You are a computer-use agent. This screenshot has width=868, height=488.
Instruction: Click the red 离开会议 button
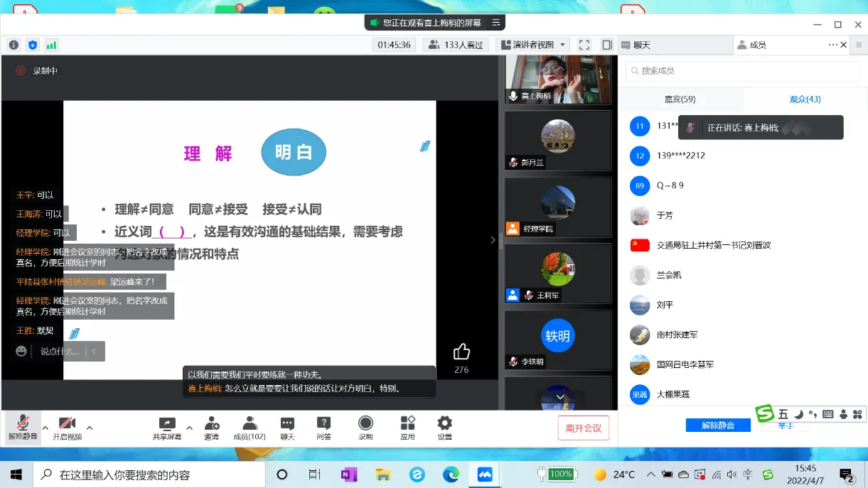pyautogui.click(x=583, y=428)
